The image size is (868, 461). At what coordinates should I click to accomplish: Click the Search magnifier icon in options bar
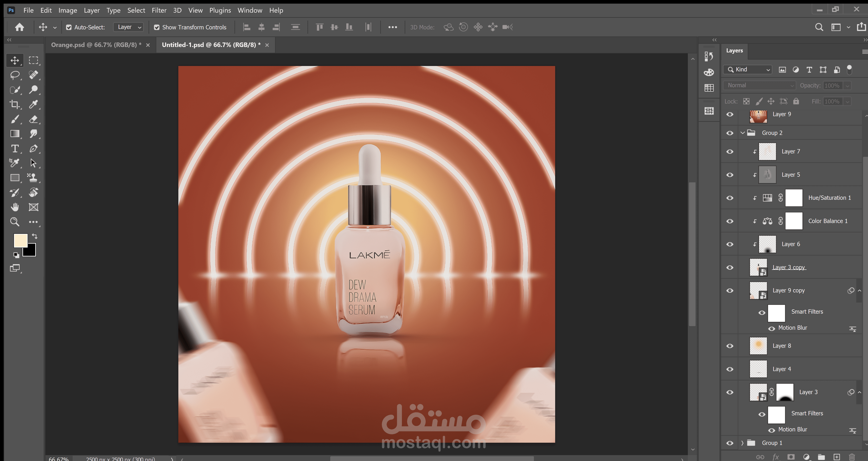click(x=819, y=27)
